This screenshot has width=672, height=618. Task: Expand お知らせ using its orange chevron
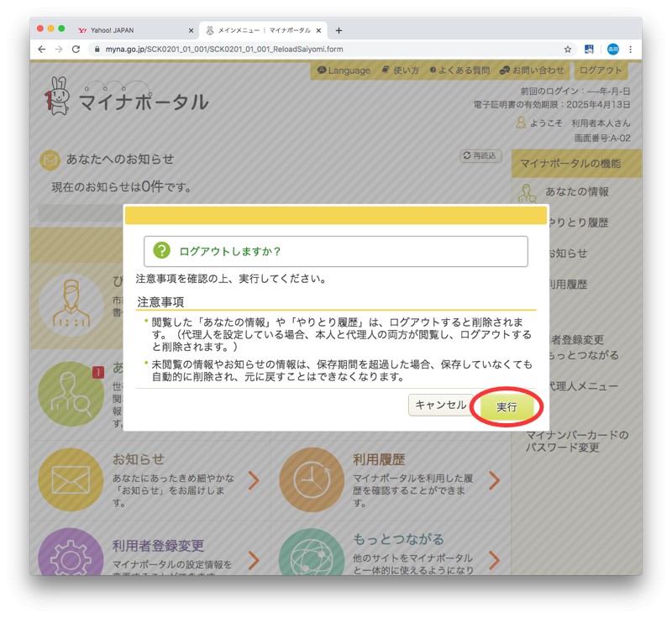[253, 480]
